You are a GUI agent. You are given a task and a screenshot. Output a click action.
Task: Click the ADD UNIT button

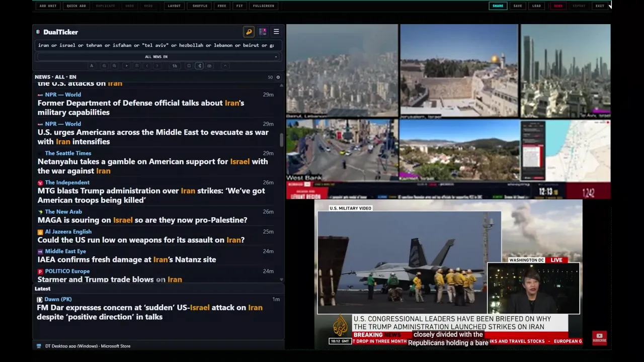click(48, 6)
